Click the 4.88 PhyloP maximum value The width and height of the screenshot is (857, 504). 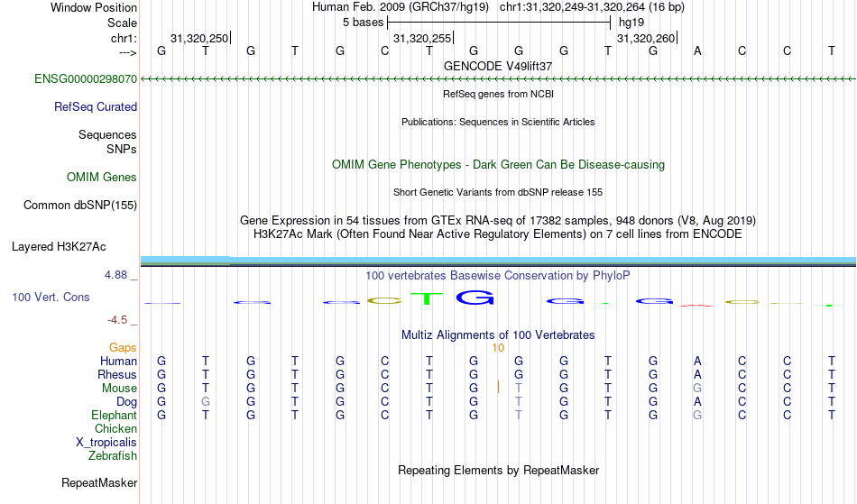(115, 275)
